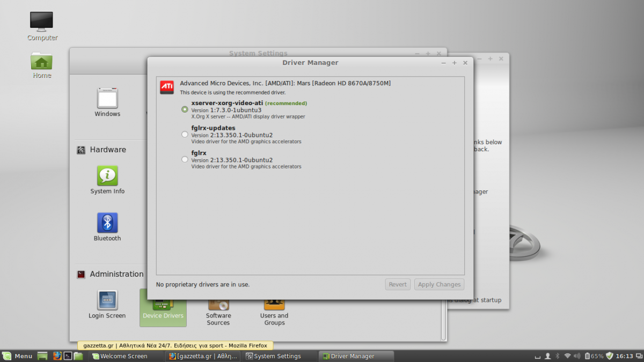
Task: Click the Driver Manager title bar text
Action: pos(310,63)
